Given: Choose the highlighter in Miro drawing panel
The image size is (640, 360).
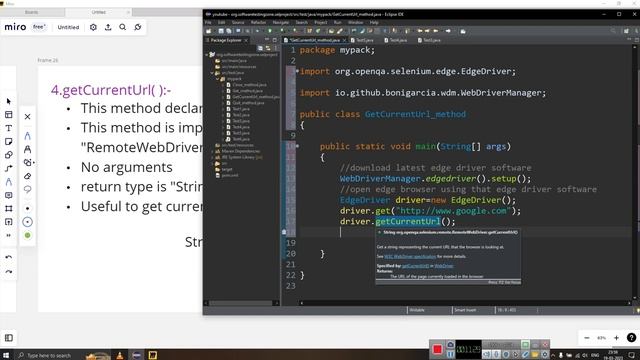Looking at the screenshot, I should [x=27, y=149].
